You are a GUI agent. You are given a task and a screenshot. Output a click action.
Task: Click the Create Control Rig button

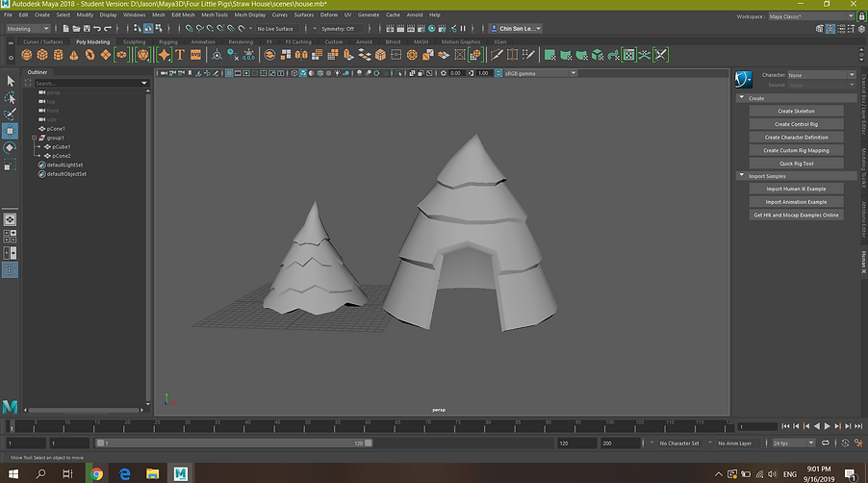coord(796,124)
